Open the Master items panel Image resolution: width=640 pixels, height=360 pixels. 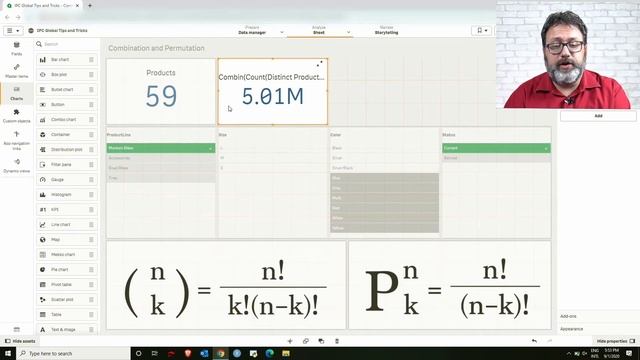(16, 71)
